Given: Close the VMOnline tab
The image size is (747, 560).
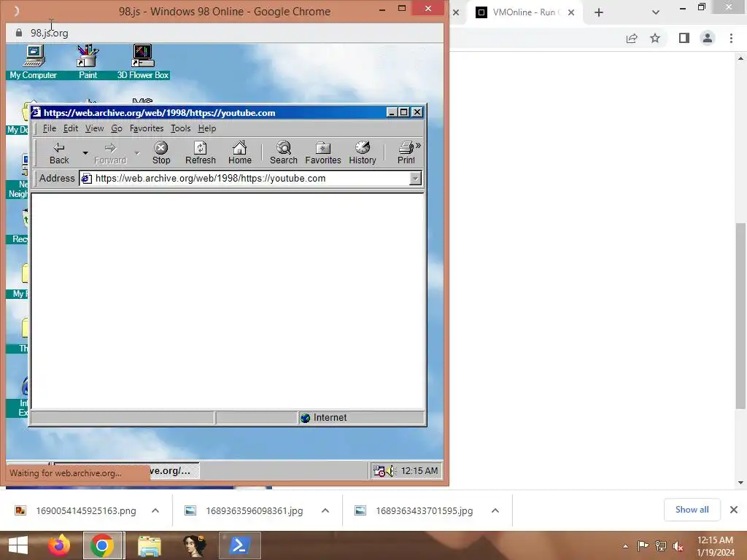Looking at the screenshot, I should pyautogui.click(x=571, y=12).
